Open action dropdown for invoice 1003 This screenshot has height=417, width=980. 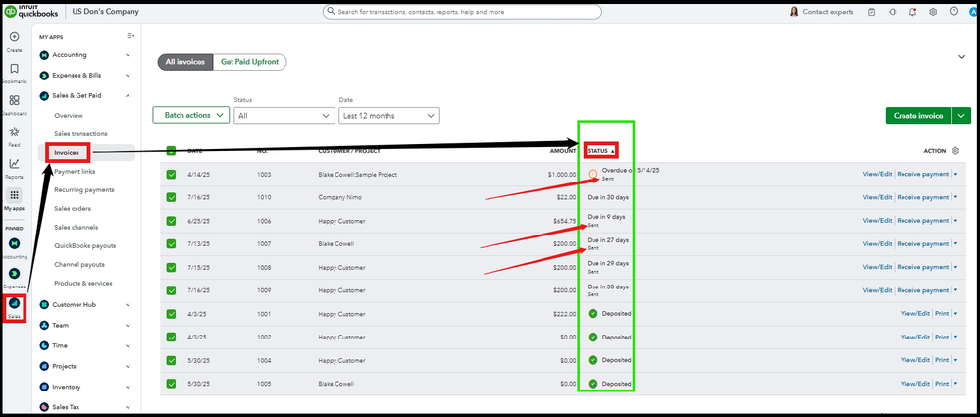955,175
